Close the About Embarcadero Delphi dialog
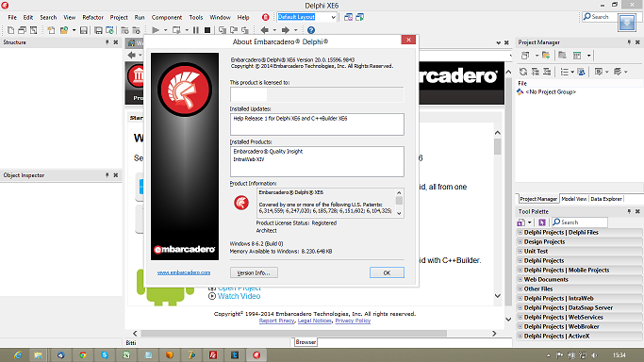The height and width of the screenshot is (362, 644). (408, 40)
